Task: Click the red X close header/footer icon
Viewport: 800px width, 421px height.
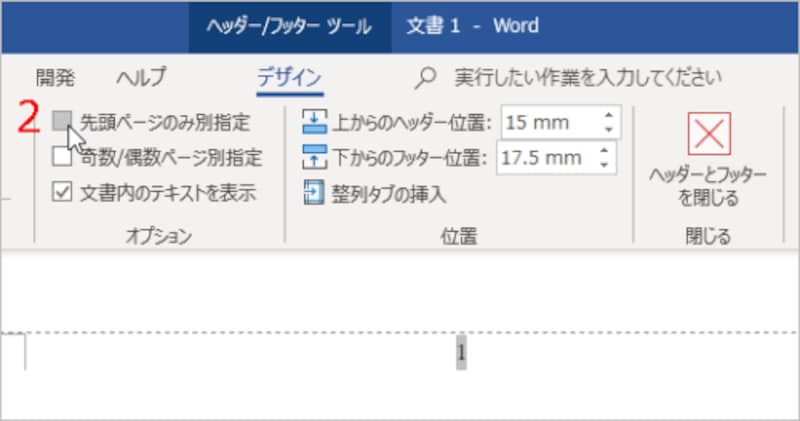Action: point(709,134)
